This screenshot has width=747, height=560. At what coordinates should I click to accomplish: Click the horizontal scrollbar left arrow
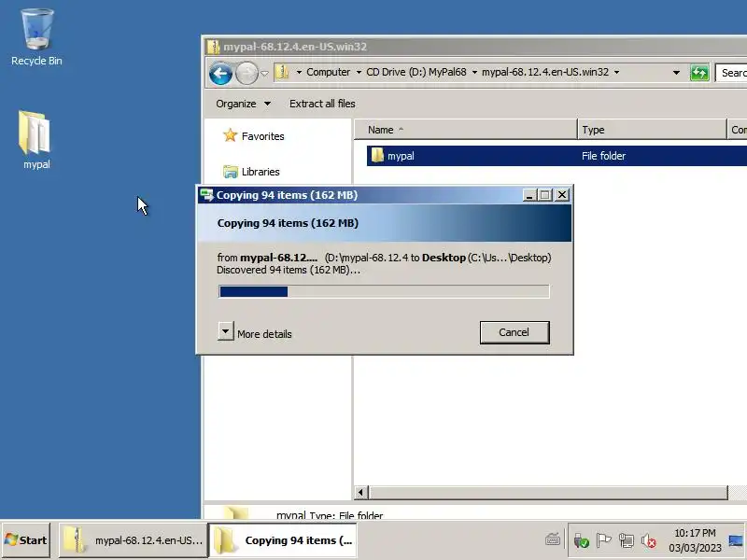(x=360, y=493)
